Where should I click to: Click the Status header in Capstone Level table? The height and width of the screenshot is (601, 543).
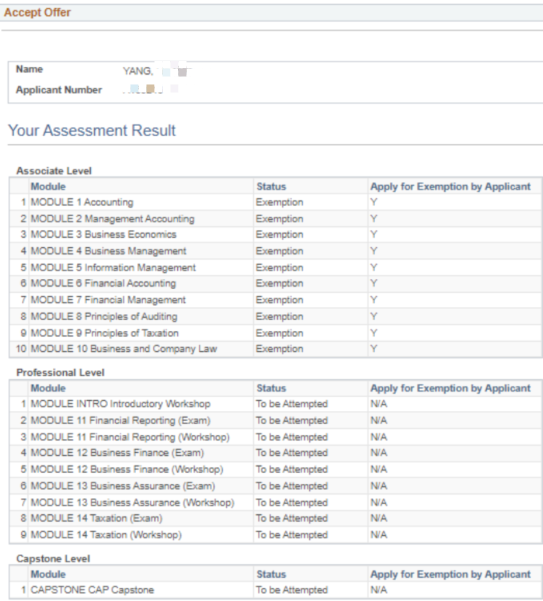pyautogui.click(x=271, y=574)
